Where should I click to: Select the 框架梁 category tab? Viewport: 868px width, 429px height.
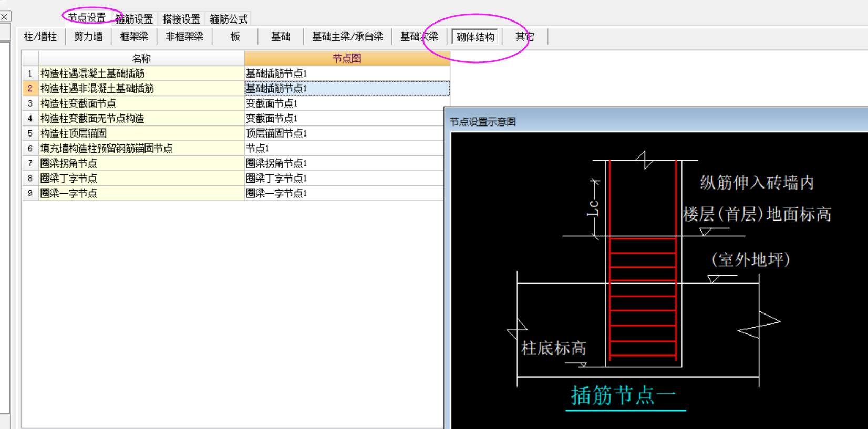(x=134, y=37)
